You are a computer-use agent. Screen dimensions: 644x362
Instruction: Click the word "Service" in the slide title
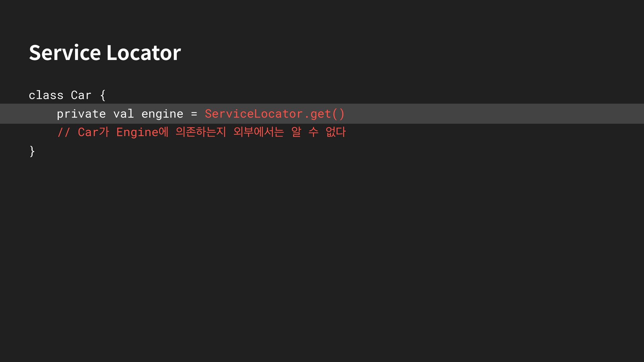pyautogui.click(x=65, y=53)
